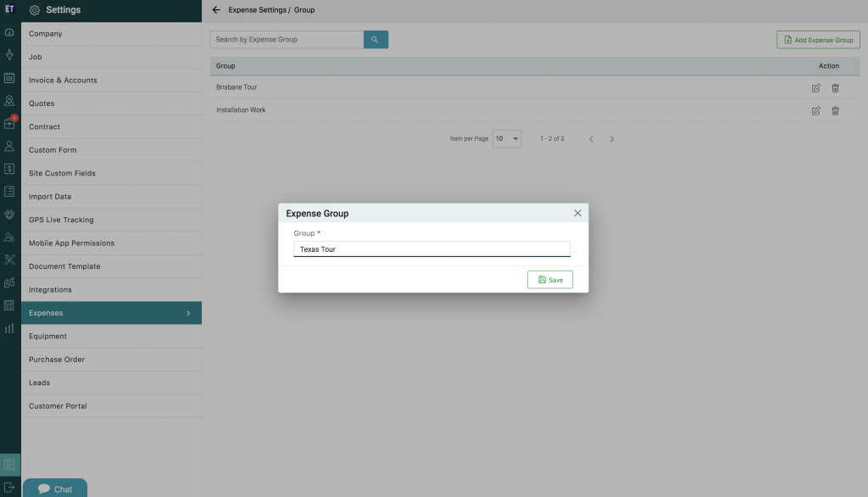Delete the Installation Work group

[x=835, y=111]
